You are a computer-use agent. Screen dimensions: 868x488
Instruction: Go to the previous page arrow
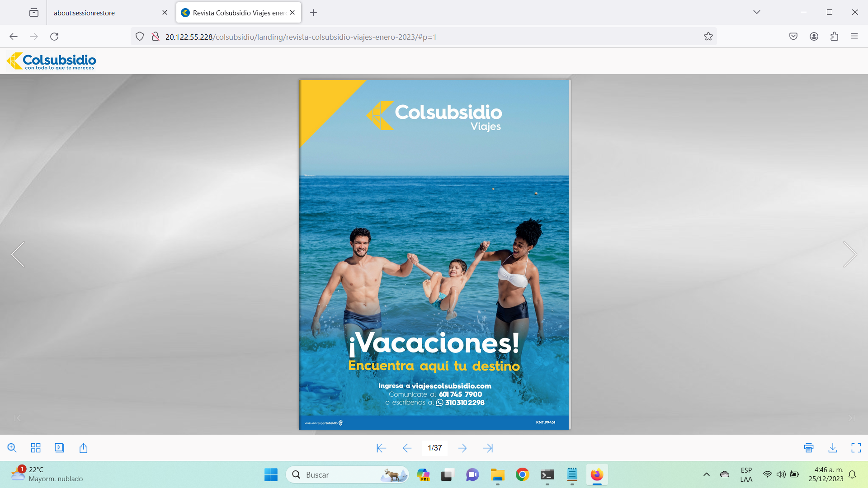(407, 448)
